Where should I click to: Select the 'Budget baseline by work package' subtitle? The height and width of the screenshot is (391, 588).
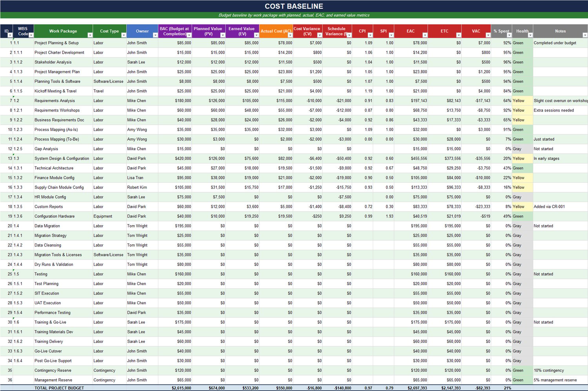click(294, 15)
